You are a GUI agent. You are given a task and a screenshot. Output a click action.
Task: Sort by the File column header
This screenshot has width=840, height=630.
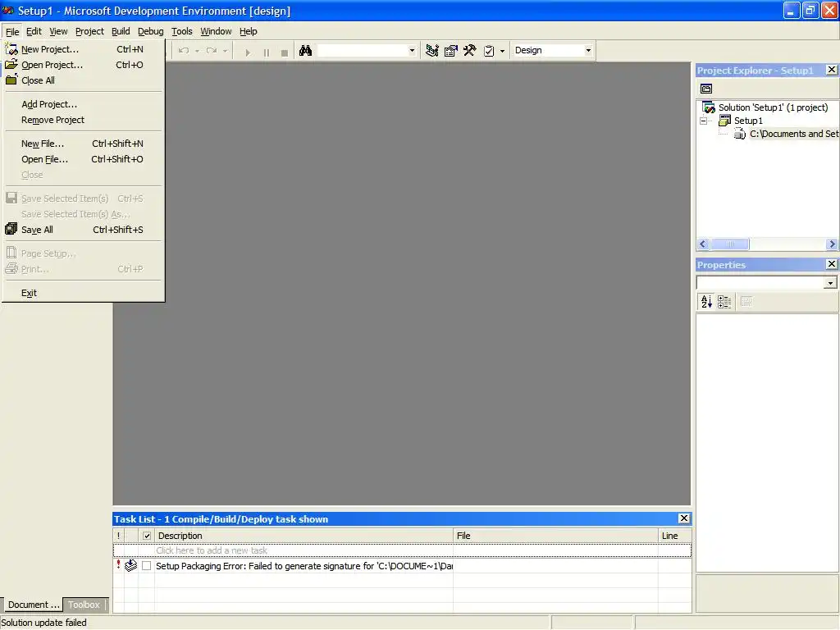(555, 536)
